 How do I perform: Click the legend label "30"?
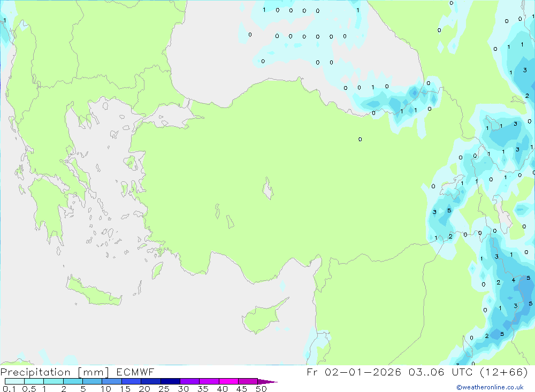(x=184, y=389)
